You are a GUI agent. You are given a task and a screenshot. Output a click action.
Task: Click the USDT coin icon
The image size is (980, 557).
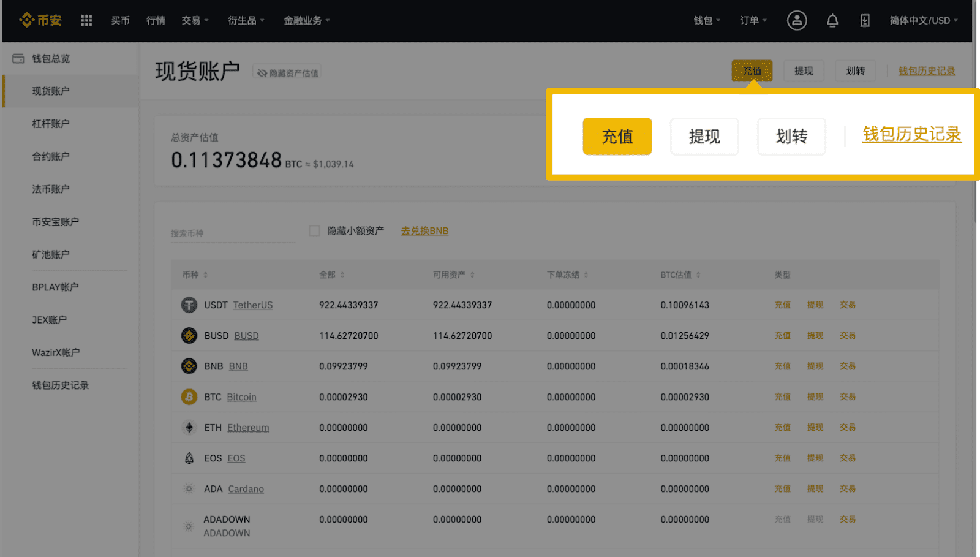(189, 305)
